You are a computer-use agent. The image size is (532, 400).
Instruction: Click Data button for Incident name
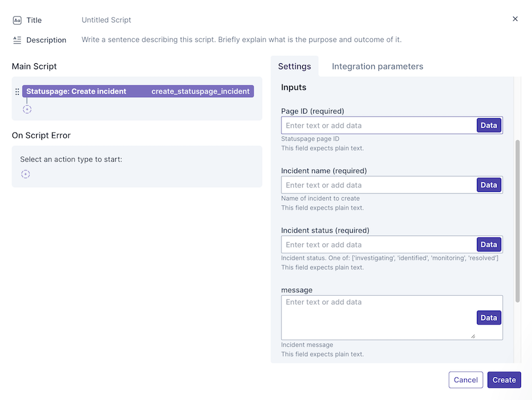click(x=488, y=185)
